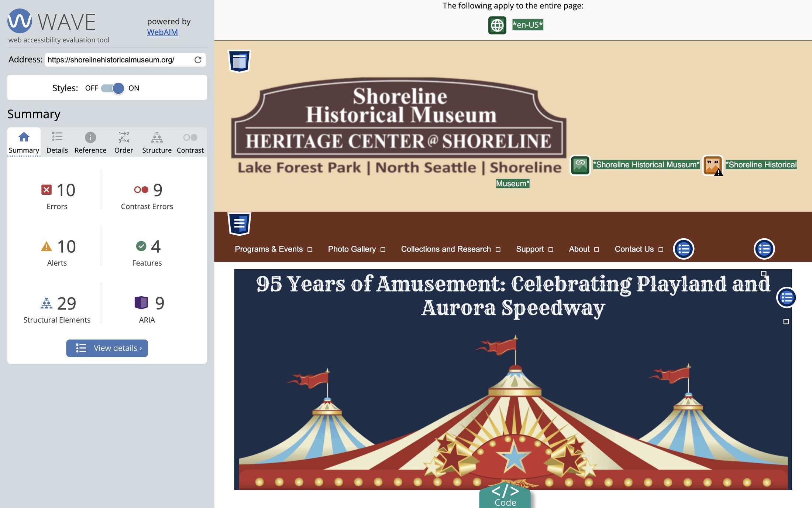The width and height of the screenshot is (812, 508).
Task: Click the header structural element icon
Action: (239, 61)
